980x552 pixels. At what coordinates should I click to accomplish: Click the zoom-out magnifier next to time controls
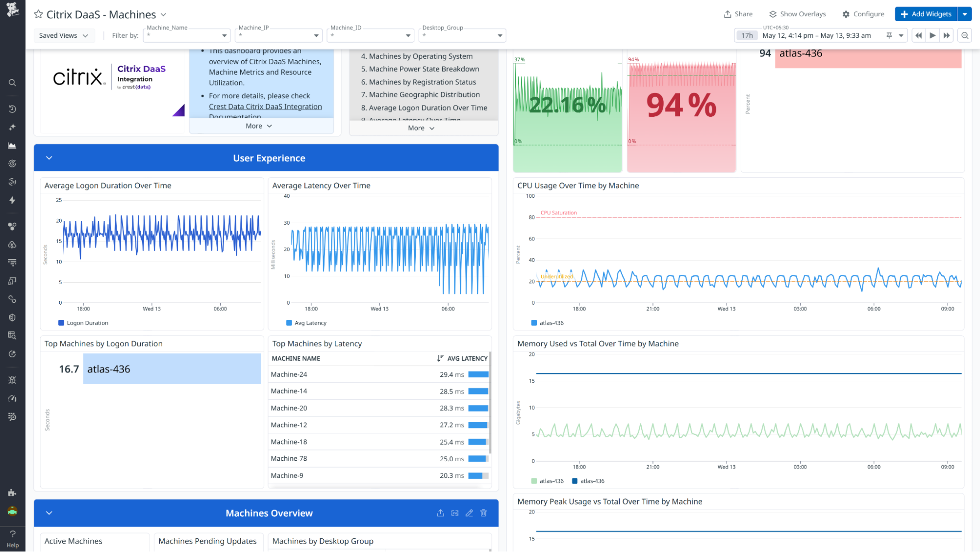click(x=965, y=35)
